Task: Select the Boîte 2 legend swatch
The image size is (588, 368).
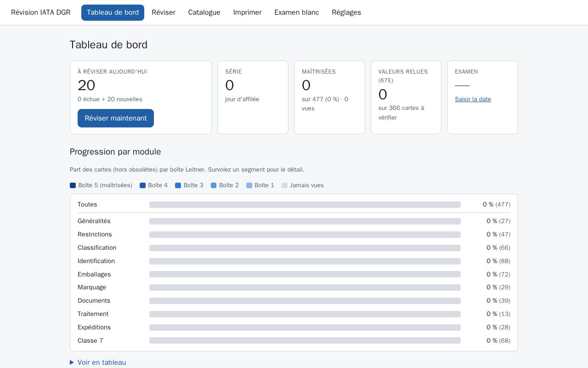Action: point(214,185)
